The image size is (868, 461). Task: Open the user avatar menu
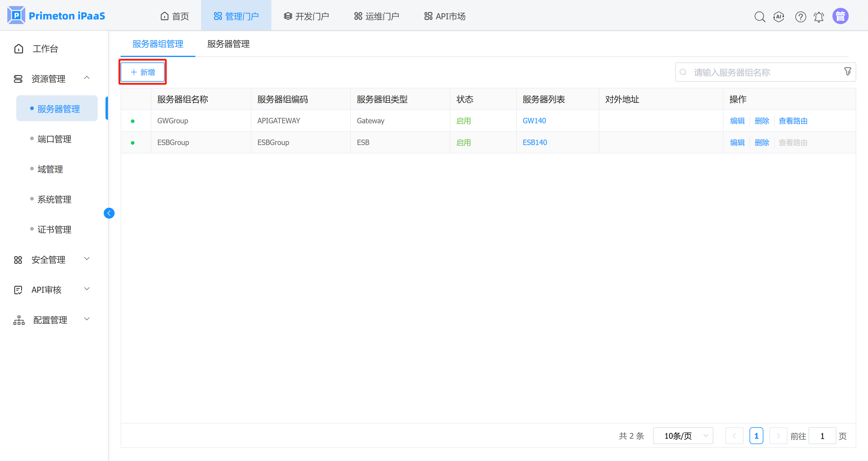(x=841, y=15)
